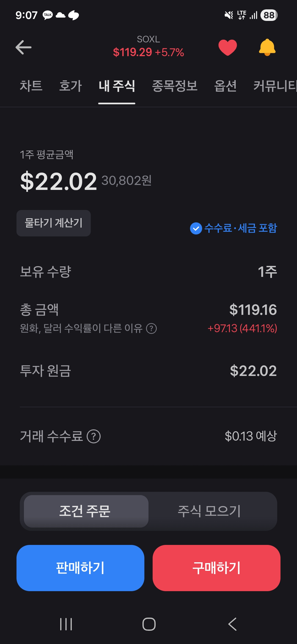This screenshot has height=644, width=297.
Task: Open the 종목정보 tab
Action: tap(175, 86)
